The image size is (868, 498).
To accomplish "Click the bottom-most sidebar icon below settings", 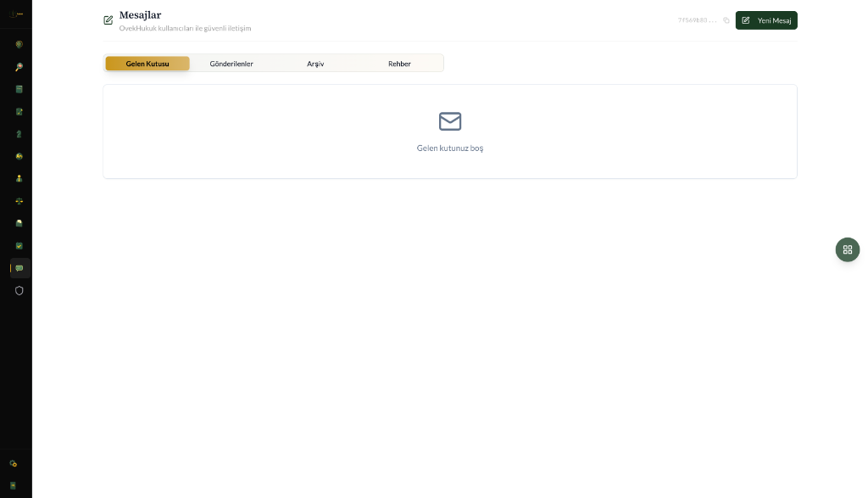I will pos(14,485).
